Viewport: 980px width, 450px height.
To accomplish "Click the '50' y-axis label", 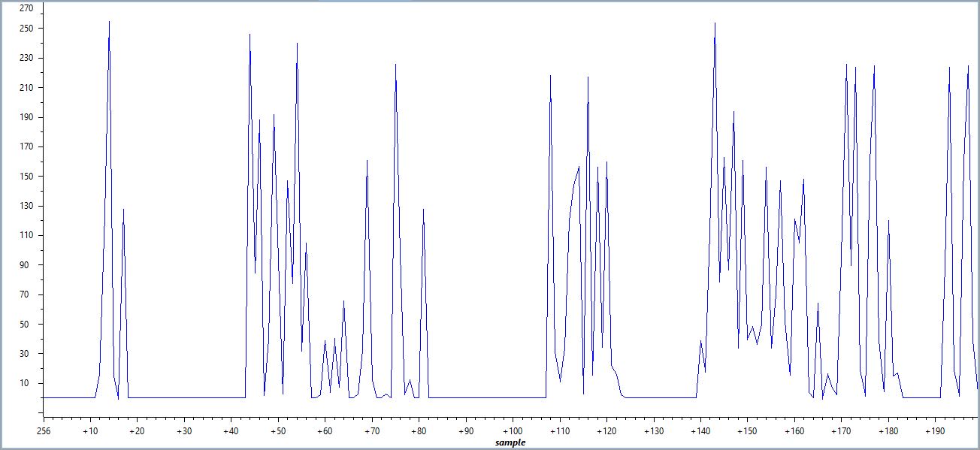I will [x=29, y=325].
